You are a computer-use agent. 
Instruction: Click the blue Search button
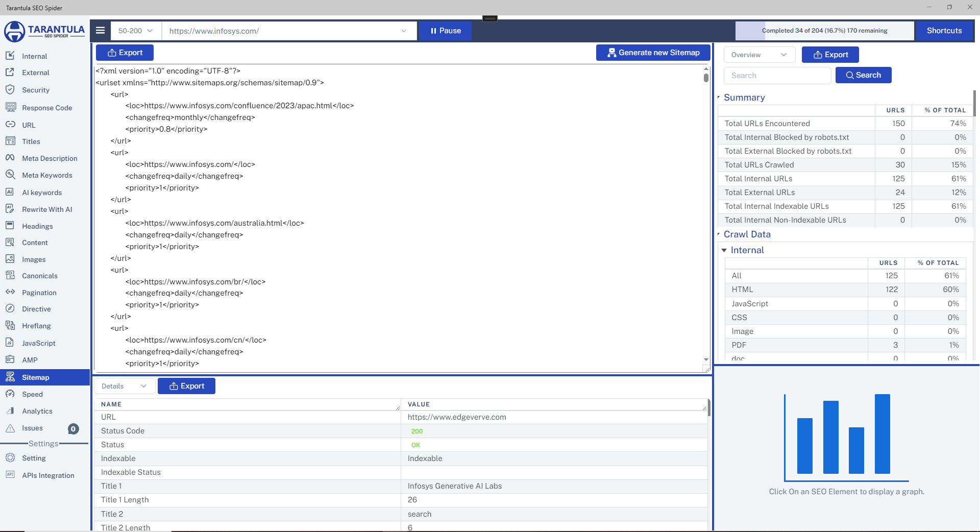[x=864, y=75]
